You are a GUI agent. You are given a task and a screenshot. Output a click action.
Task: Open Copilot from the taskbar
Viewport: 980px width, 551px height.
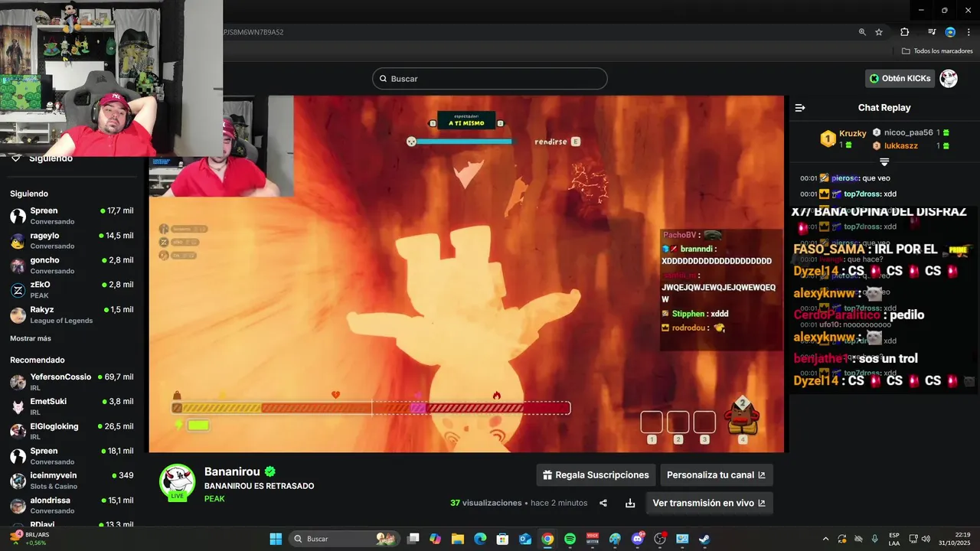point(436,539)
